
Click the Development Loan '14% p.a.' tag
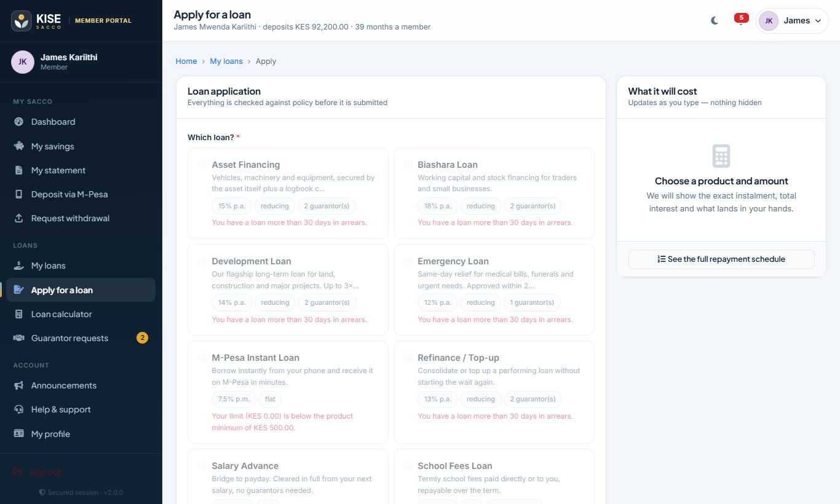coord(232,302)
